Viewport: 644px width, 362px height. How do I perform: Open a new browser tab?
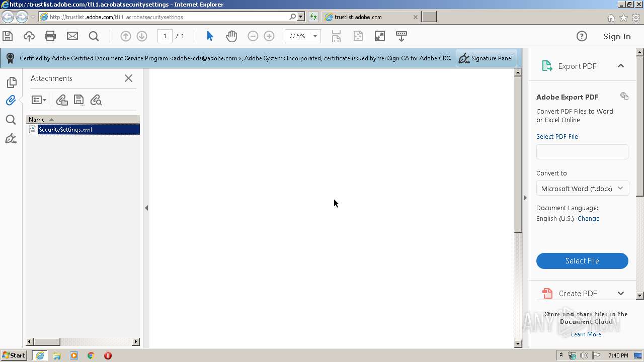point(429,17)
